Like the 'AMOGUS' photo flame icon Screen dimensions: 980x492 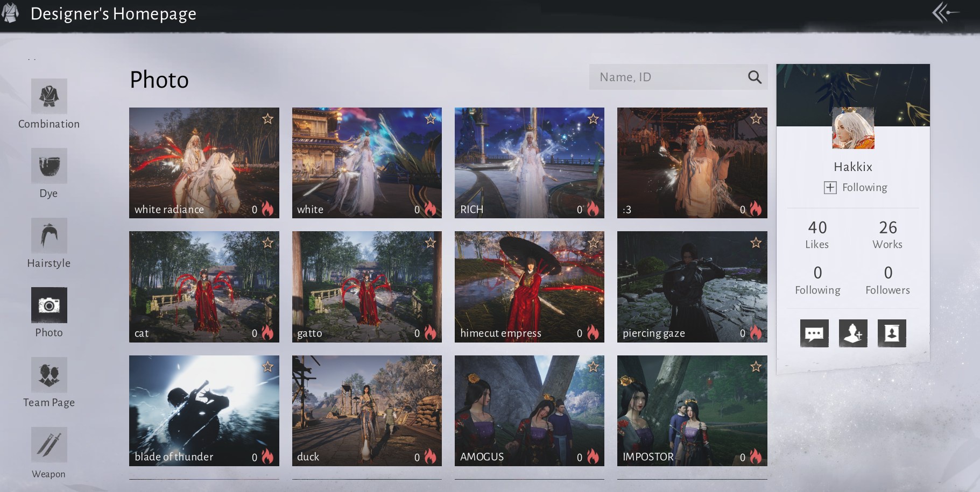coord(593,457)
